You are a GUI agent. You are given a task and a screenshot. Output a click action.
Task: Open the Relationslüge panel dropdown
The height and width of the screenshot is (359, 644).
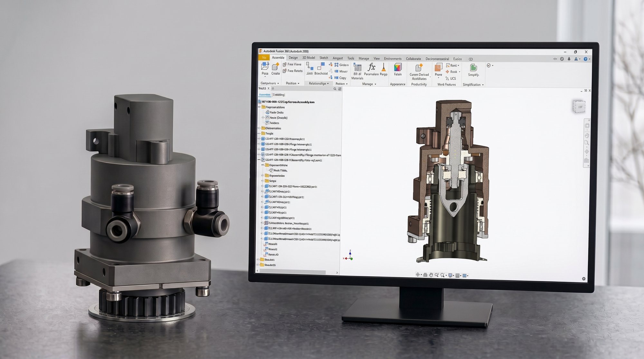click(x=328, y=84)
